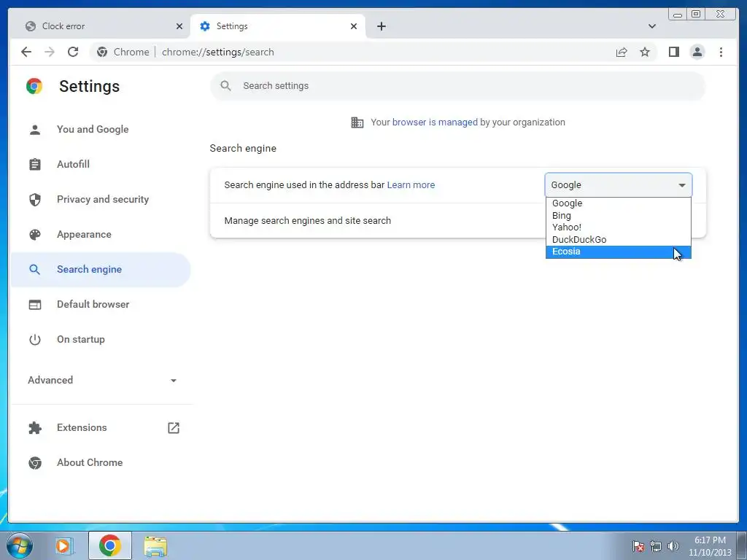This screenshot has height=560, width=747.
Task: Click the volume speaker tray icon
Action: point(673,546)
